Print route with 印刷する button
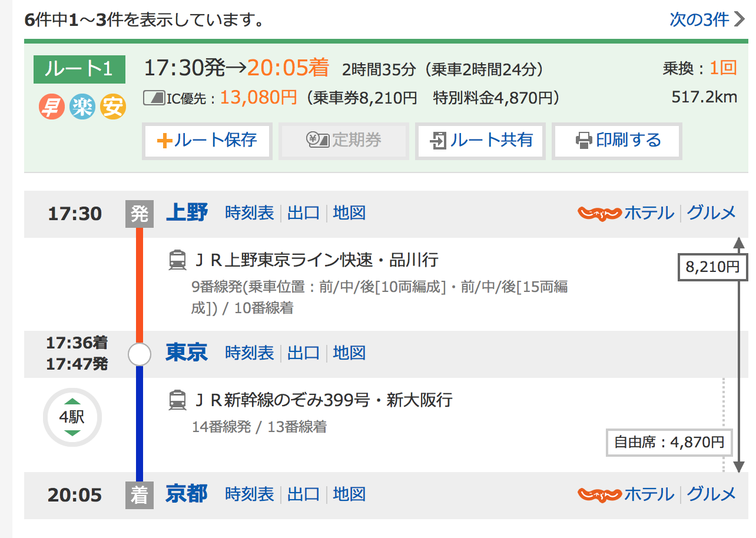The height and width of the screenshot is (538, 756). click(x=617, y=141)
